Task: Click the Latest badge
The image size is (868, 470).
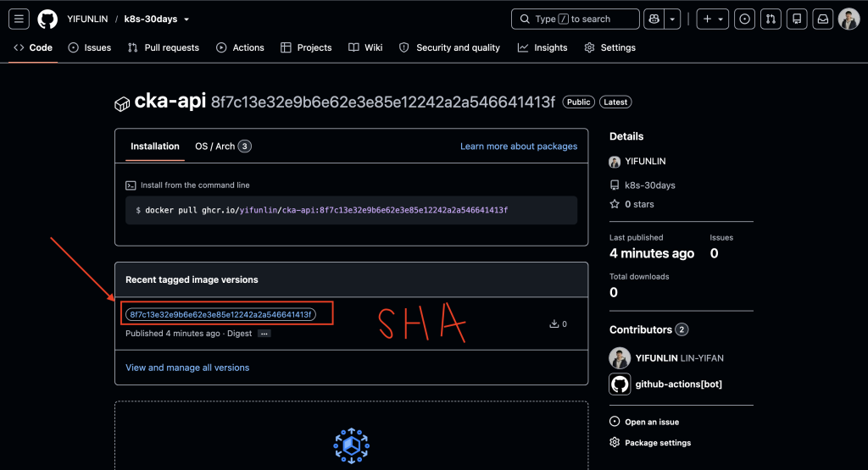Action: (615, 102)
